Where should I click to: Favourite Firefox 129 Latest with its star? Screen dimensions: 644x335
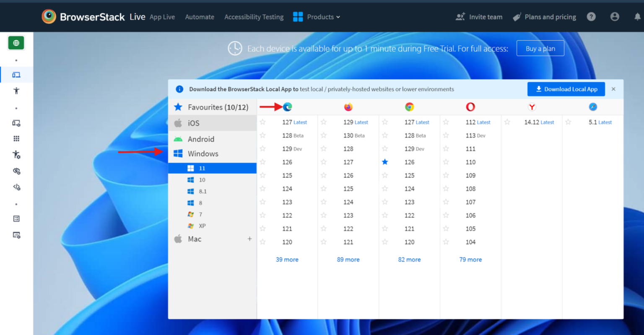pos(324,122)
